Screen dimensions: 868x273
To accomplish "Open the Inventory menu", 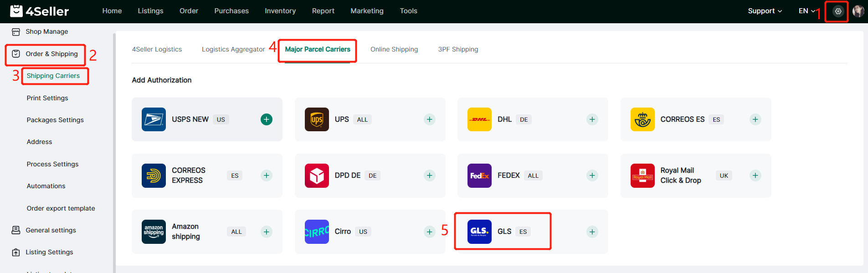I will coord(280,11).
